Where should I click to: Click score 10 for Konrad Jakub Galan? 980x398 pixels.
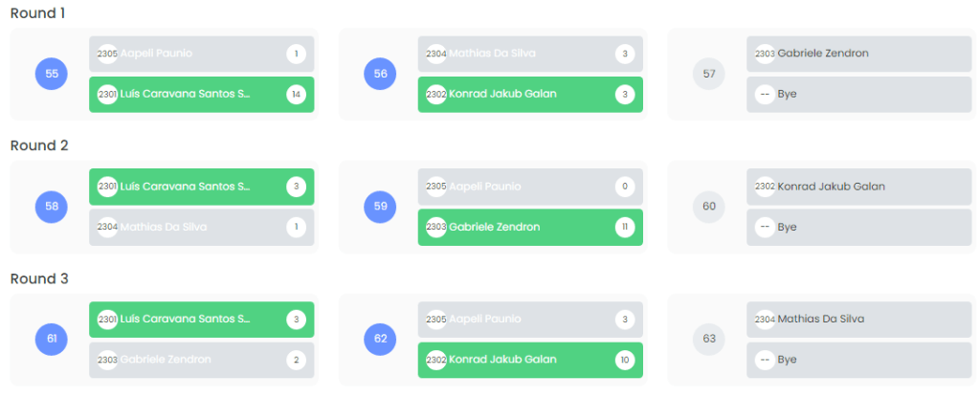click(625, 360)
